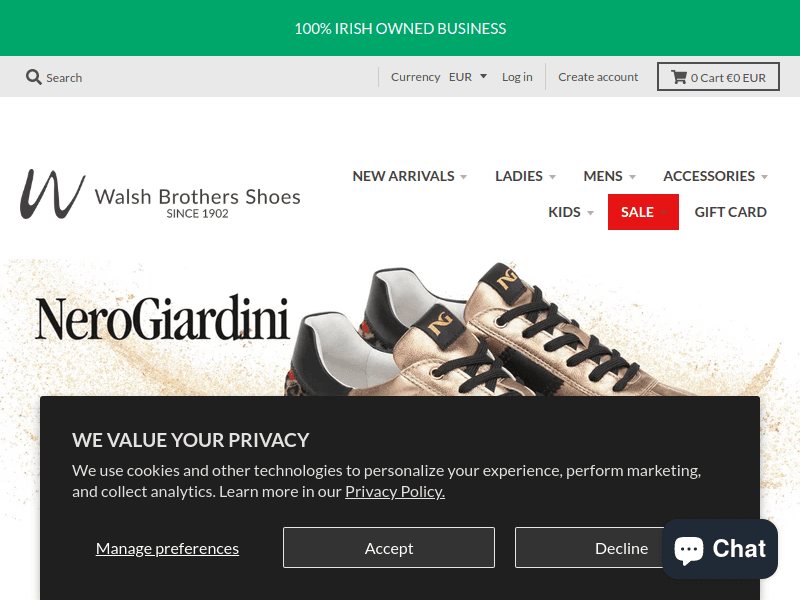The height and width of the screenshot is (600, 800).
Task: Open the GIFT CARD page
Action: tap(731, 212)
